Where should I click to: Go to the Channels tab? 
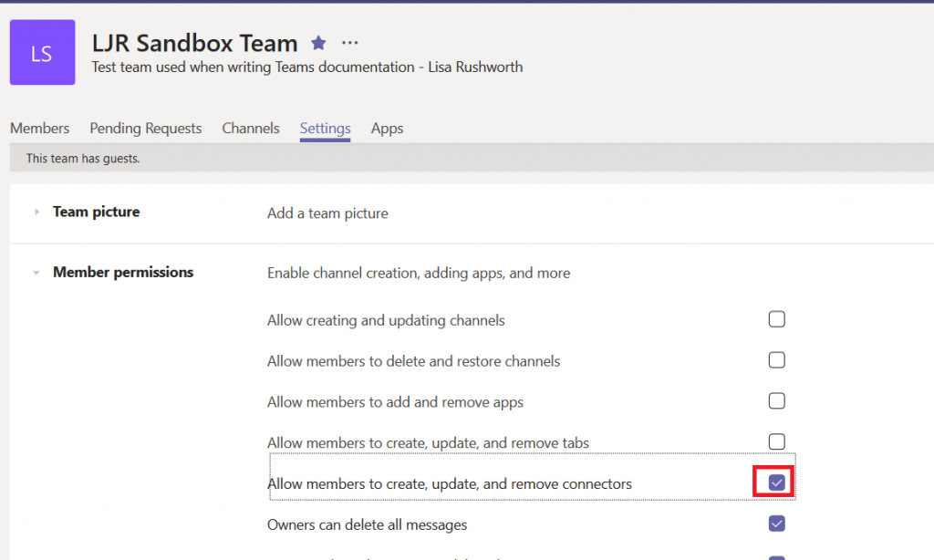(251, 128)
